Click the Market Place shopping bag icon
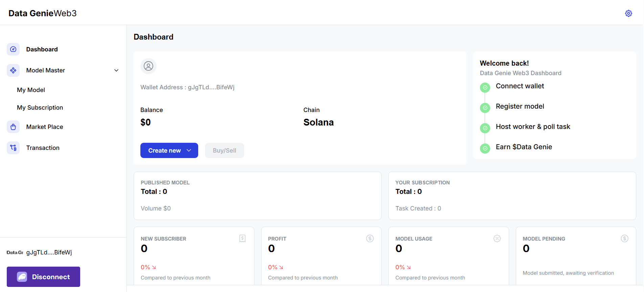The image size is (644, 292). [x=13, y=127]
